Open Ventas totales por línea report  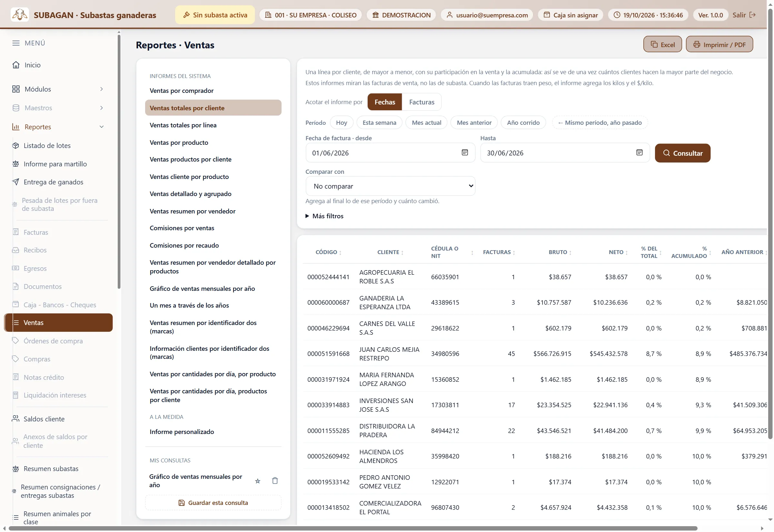click(213, 125)
